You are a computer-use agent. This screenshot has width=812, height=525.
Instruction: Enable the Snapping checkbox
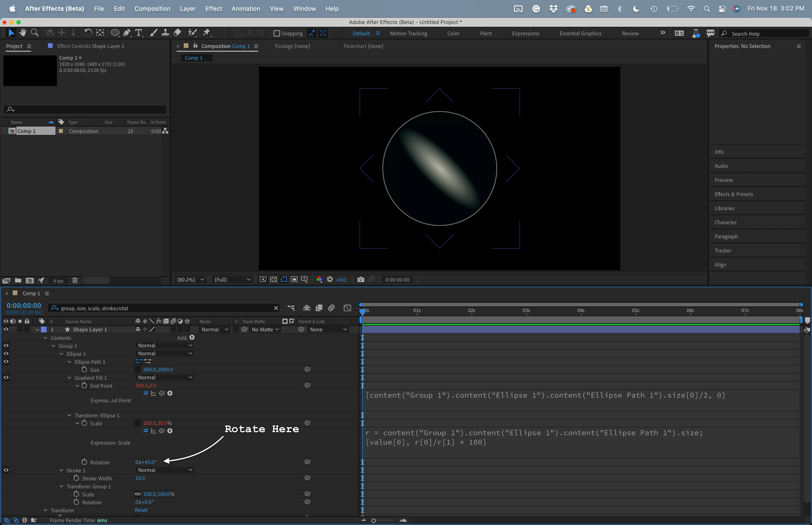[277, 33]
